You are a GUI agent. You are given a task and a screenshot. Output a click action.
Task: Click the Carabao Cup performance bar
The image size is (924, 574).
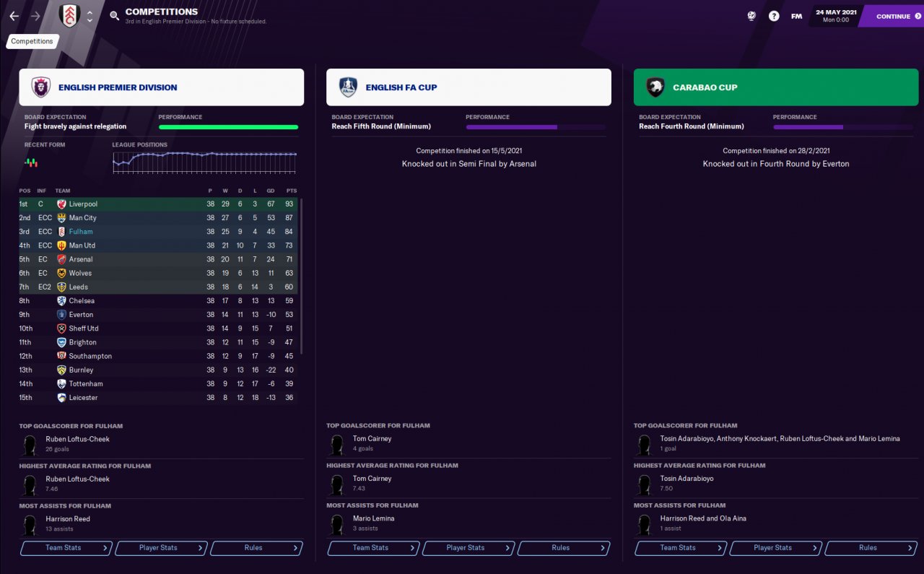coord(843,127)
